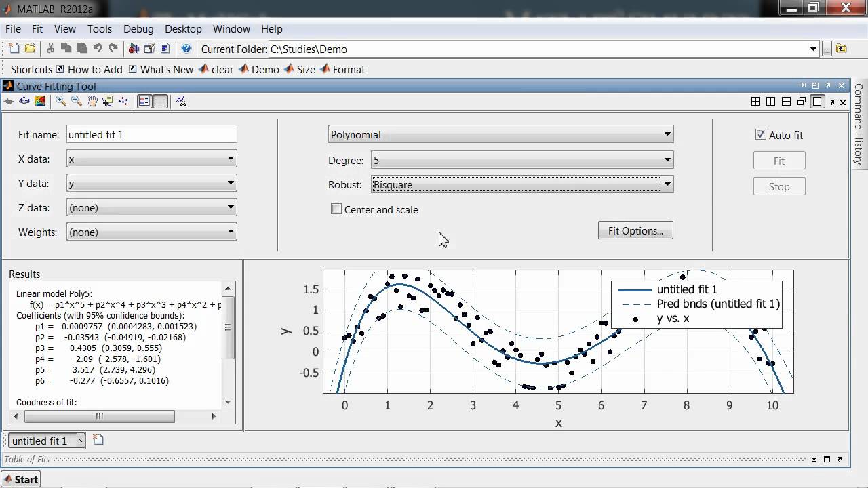Open the Help menu
The height and width of the screenshot is (488, 868).
[x=271, y=29]
